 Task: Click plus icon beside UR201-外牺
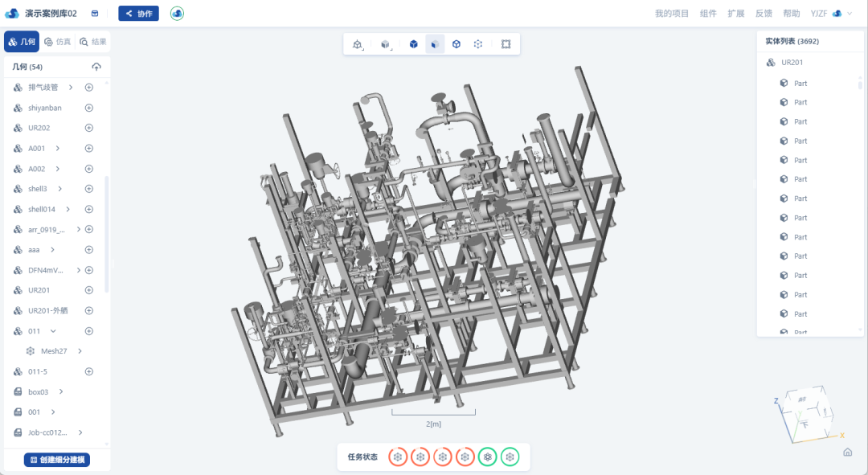pos(88,310)
